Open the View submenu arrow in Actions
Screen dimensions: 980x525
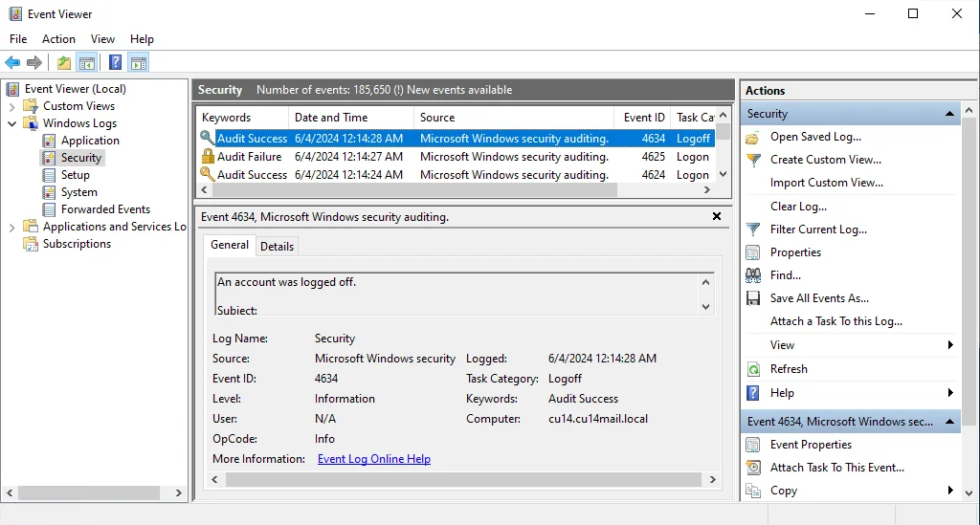(950, 344)
